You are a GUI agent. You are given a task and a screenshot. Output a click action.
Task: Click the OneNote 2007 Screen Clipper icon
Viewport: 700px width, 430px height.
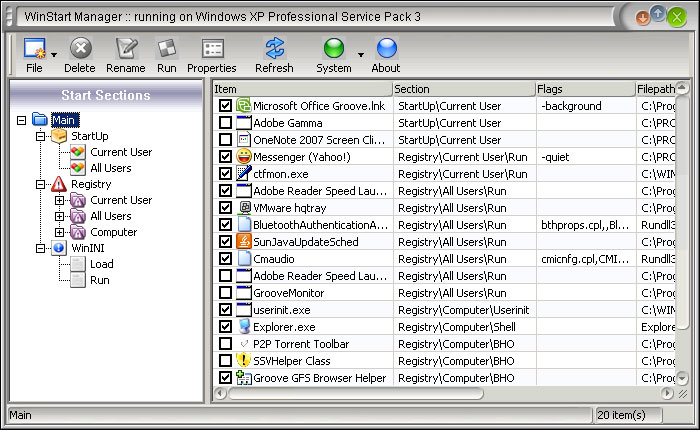(x=244, y=139)
